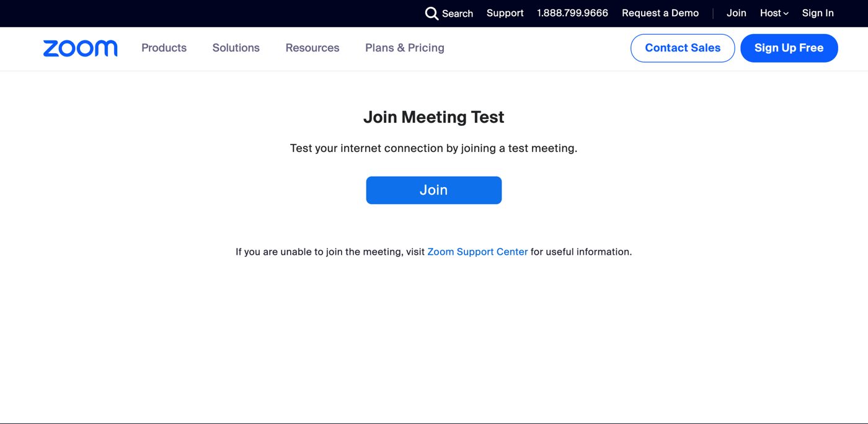Click Join link in the top bar

click(737, 13)
